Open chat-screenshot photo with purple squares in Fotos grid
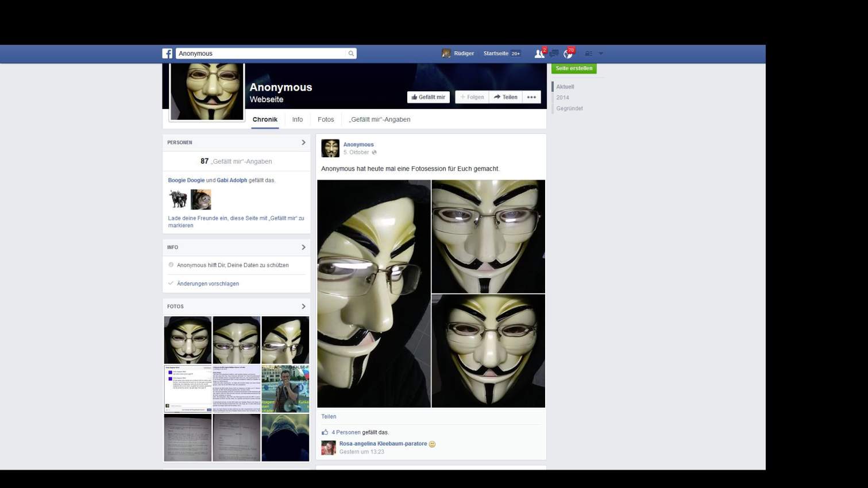The width and height of the screenshot is (868, 488). click(x=188, y=389)
